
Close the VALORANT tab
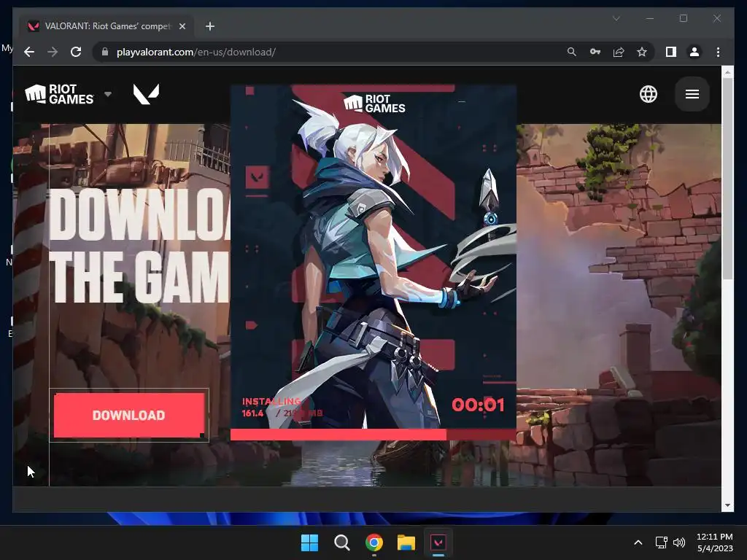point(182,26)
